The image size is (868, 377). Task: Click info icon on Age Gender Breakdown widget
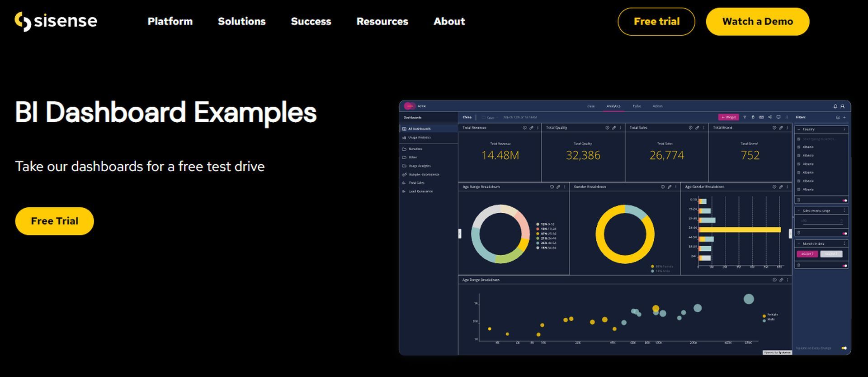click(x=774, y=187)
